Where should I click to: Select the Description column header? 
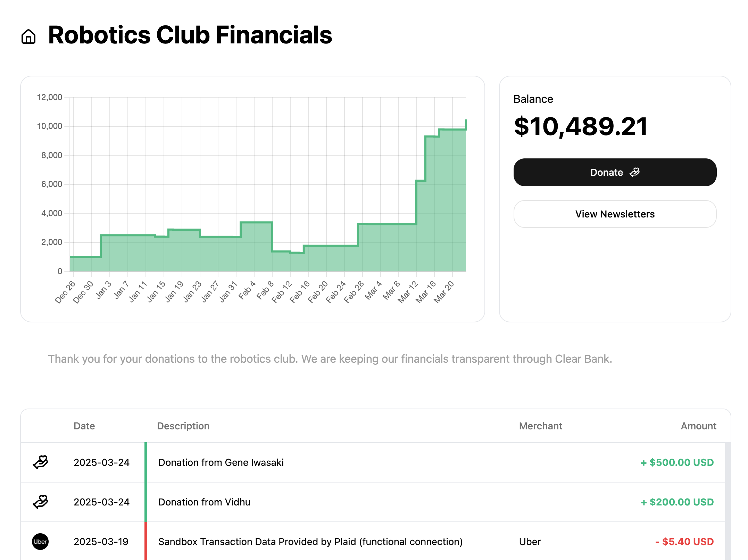pos(183,426)
